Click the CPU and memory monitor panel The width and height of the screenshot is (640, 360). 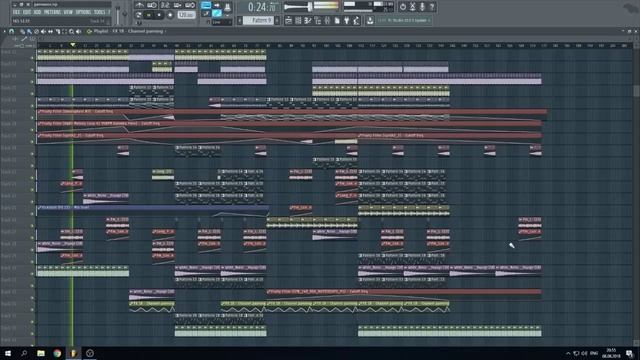click(368, 7)
